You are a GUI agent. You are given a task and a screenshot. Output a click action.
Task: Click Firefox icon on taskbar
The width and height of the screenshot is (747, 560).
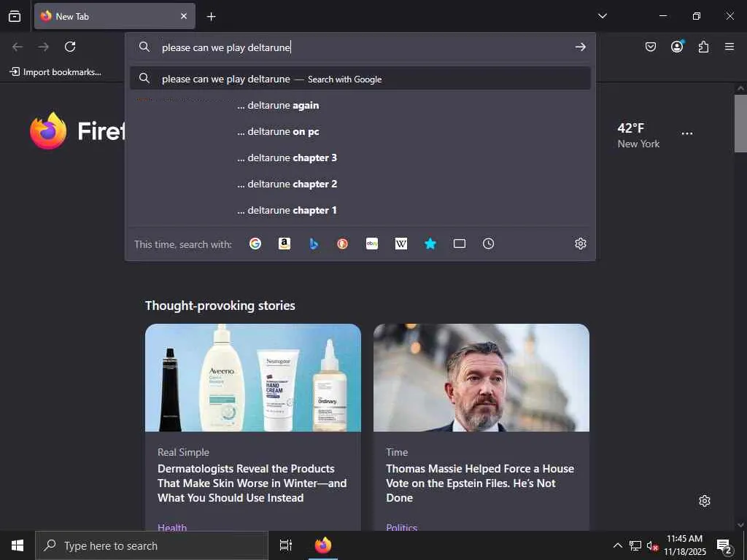click(323, 545)
